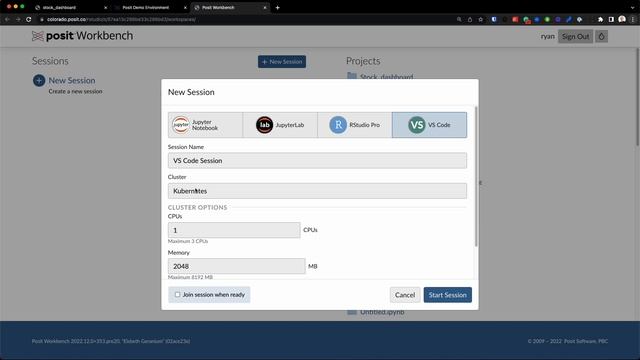
Task: Click the New Session plus circle icon
Action: [x=39, y=80]
